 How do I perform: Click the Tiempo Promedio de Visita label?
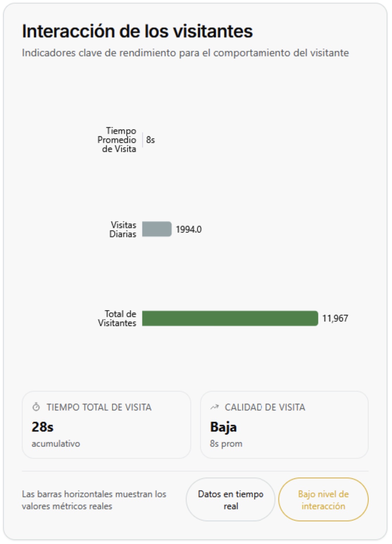pyautogui.click(x=117, y=140)
